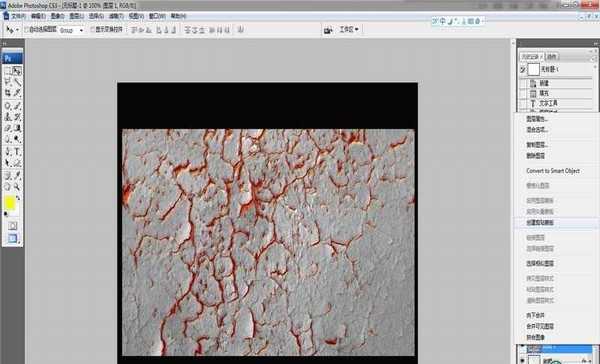Select the Eraser tool in the toolbox

(x=8, y=128)
